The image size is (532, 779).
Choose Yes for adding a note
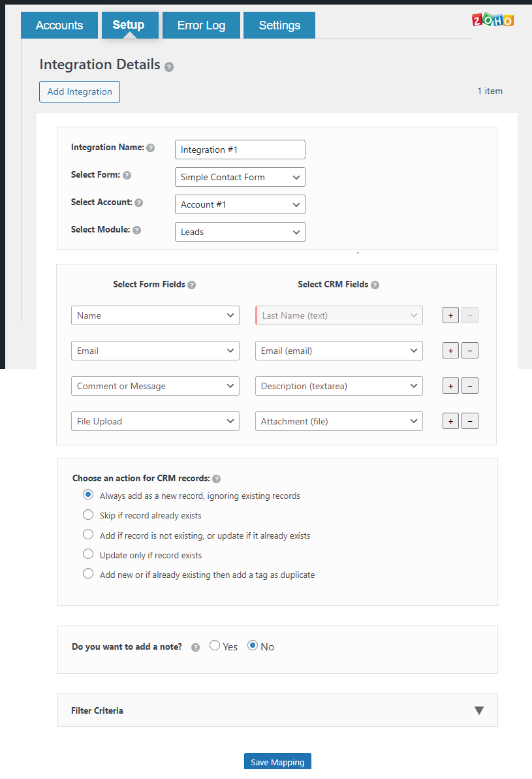(215, 645)
